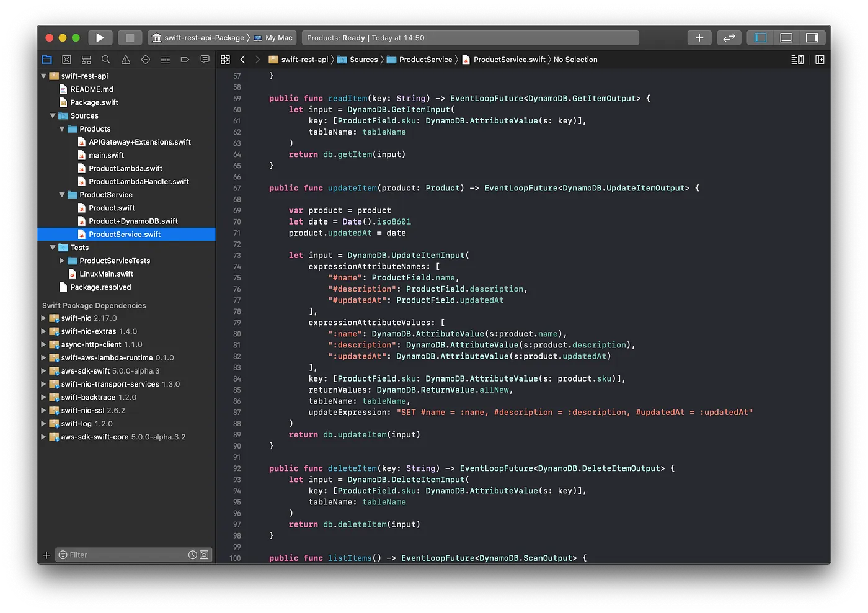Toggle the Navigator panel visibility
Viewport: 868px width, 613px height.
pos(760,38)
